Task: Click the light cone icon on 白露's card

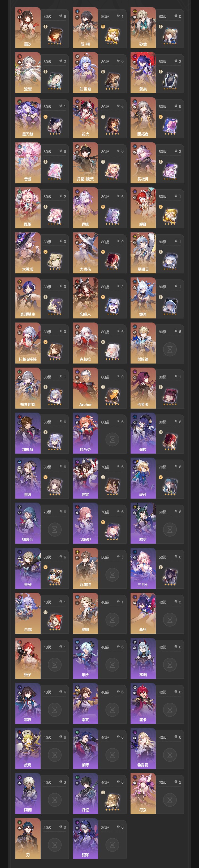Action: tap(55, 620)
